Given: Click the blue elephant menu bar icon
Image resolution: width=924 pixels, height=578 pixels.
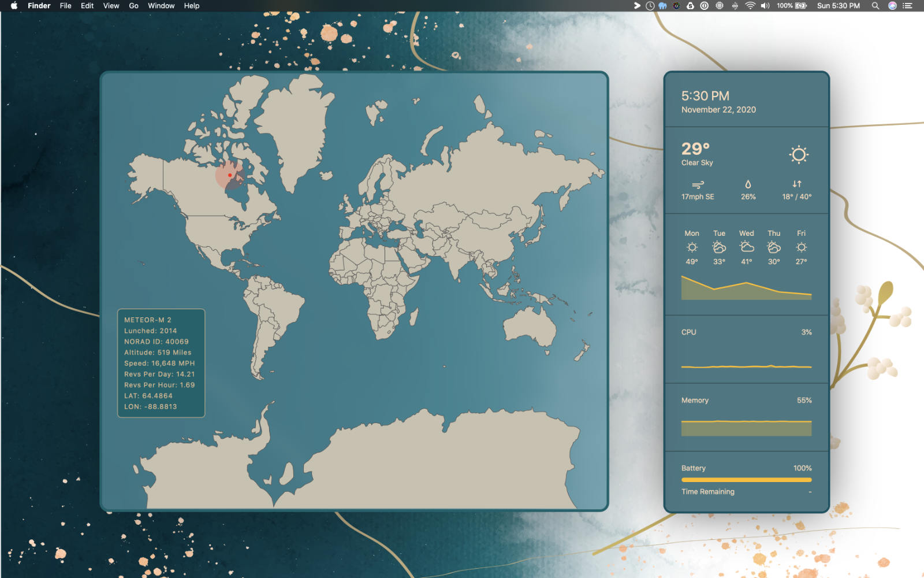Looking at the screenshot, I should [663, 6].
